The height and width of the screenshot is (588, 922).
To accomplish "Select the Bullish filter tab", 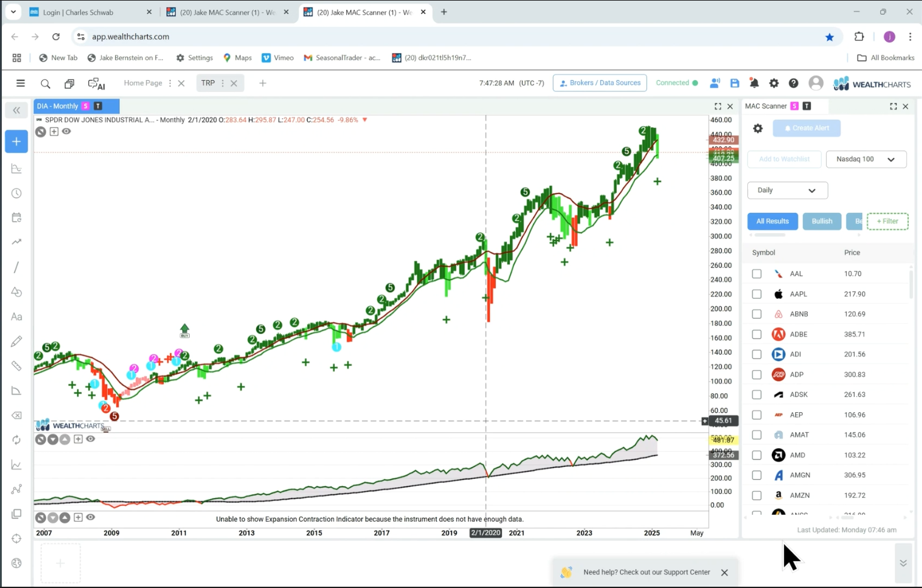I will 822,221.
